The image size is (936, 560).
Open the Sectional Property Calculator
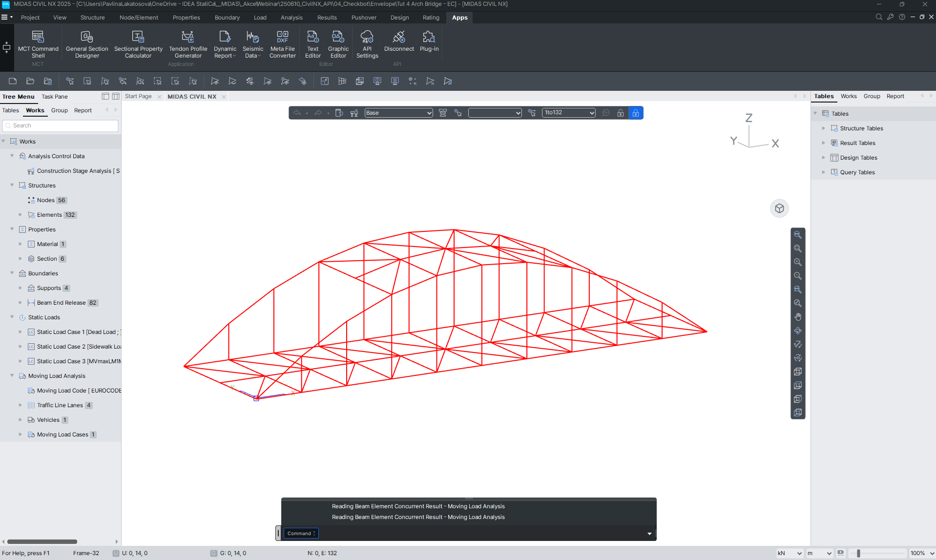pyautogui.click(x=138, y=44)
